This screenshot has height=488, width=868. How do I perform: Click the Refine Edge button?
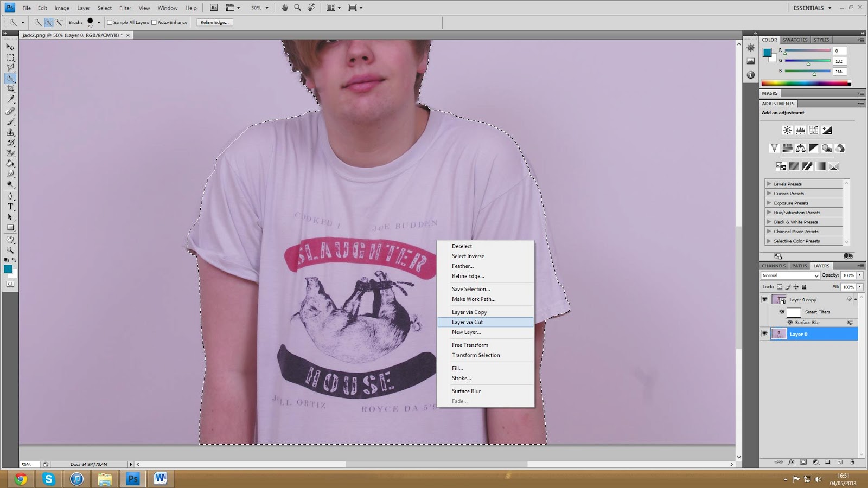pyautogui.click(x=214, y=22)
